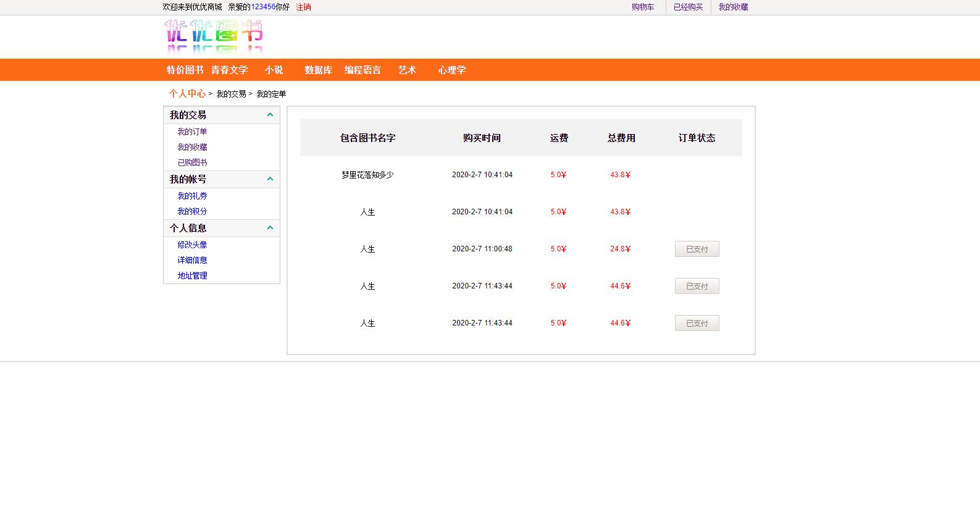The image size is (980, 520).
Task: Open 我的订单 in the sidebar
Action: point(192,132)
